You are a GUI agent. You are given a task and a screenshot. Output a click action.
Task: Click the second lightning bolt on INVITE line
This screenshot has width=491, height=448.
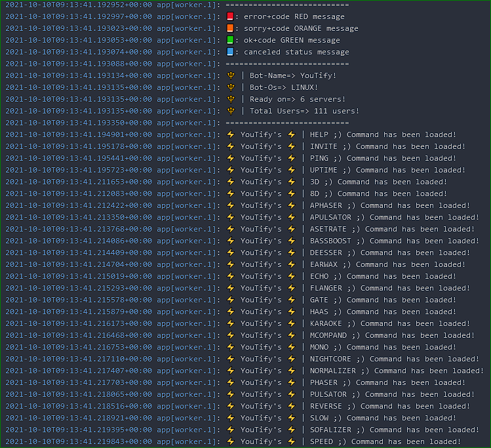(x=292, y=146)
